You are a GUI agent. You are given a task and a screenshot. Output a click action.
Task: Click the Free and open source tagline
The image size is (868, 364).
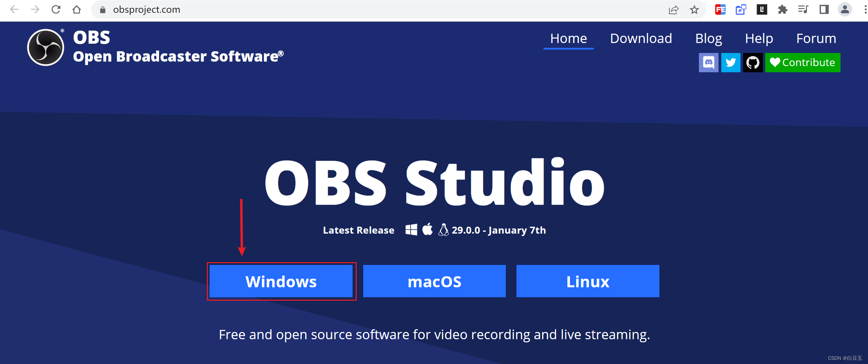[434, 335]
